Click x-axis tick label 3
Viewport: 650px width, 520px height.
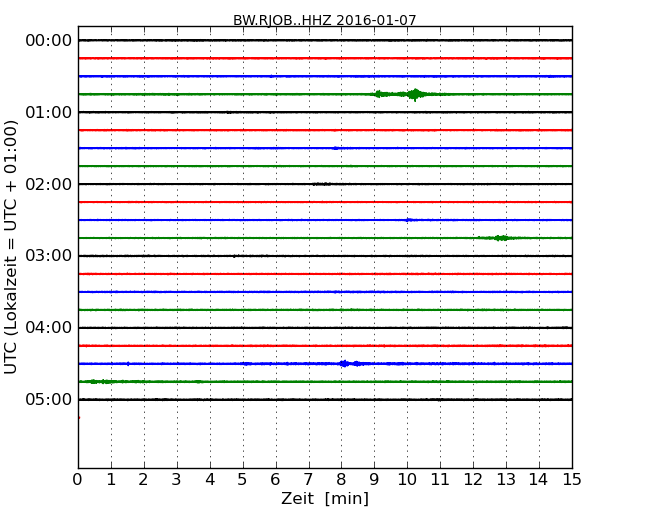pos(177,480)
